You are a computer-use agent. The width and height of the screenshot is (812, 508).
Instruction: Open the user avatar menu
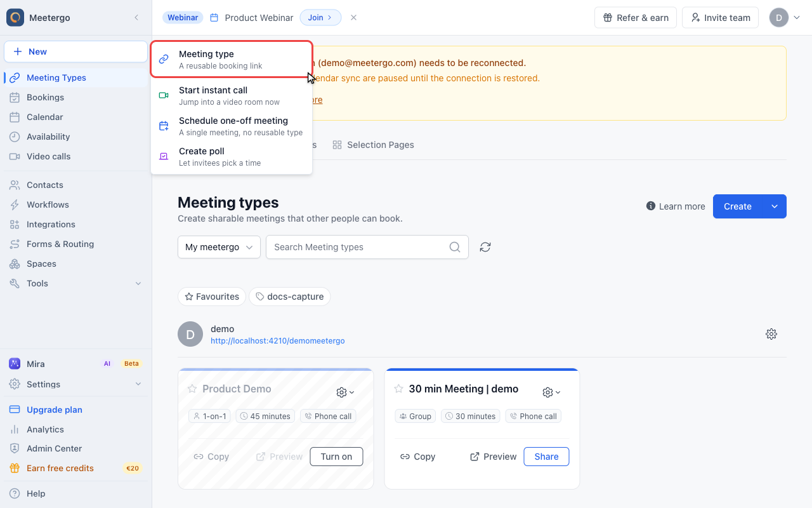785,18
